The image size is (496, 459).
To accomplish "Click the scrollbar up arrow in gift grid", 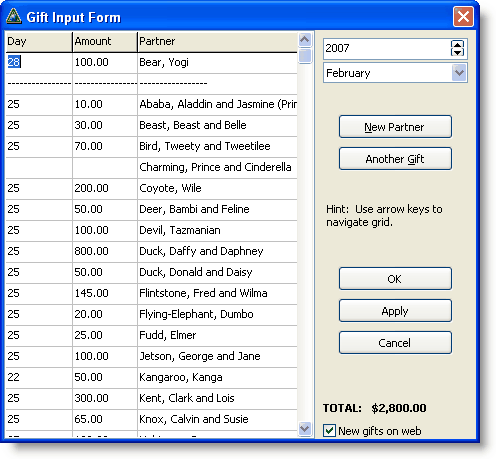I will (305, 40).
